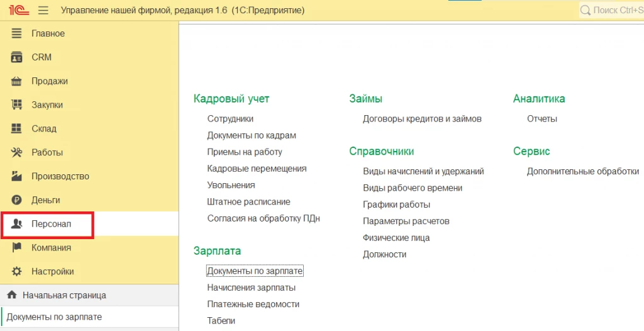Switch to Документы по зарплате open tab

coord(89,317)
